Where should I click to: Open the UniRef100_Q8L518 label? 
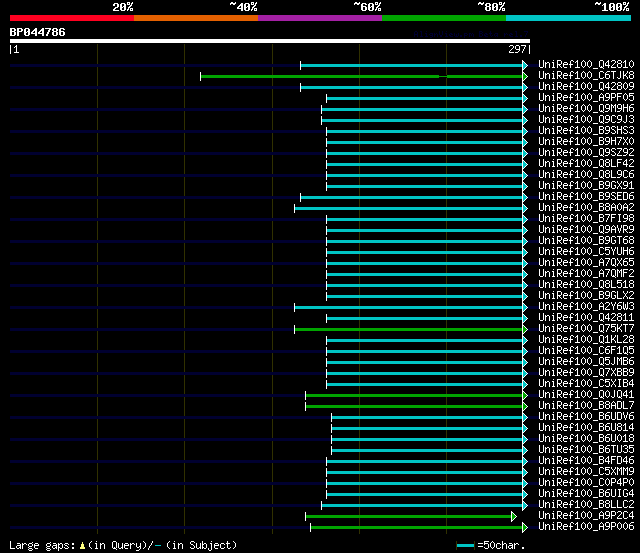[586, 285]
